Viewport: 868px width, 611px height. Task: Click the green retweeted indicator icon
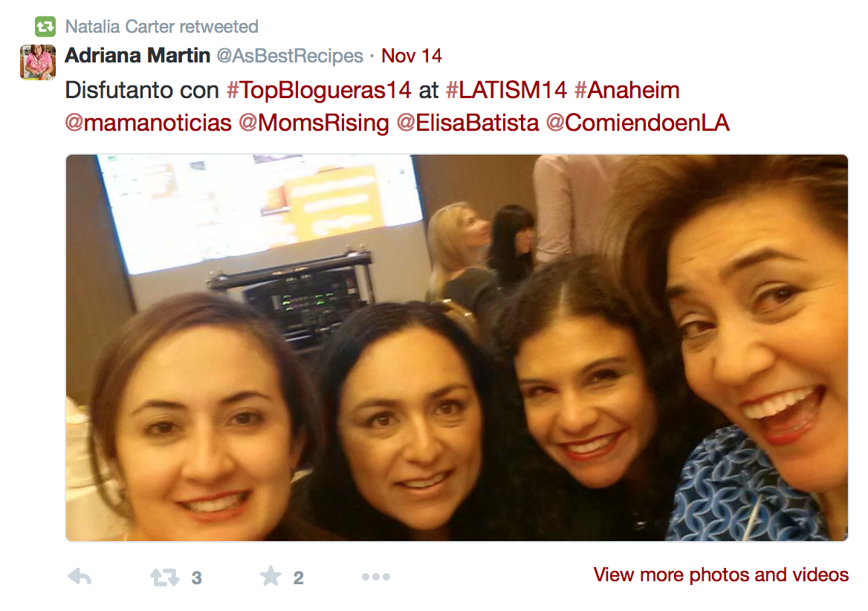[45, 26]
